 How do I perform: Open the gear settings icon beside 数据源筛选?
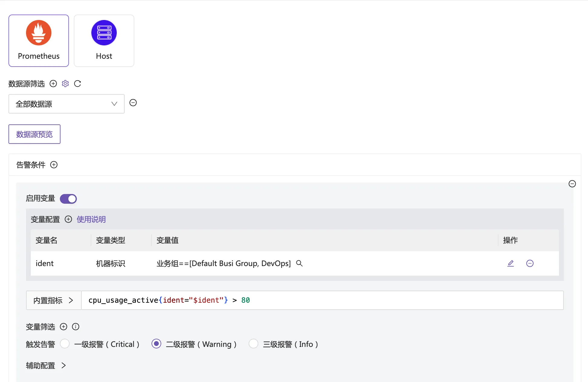(x=65, y=84)
